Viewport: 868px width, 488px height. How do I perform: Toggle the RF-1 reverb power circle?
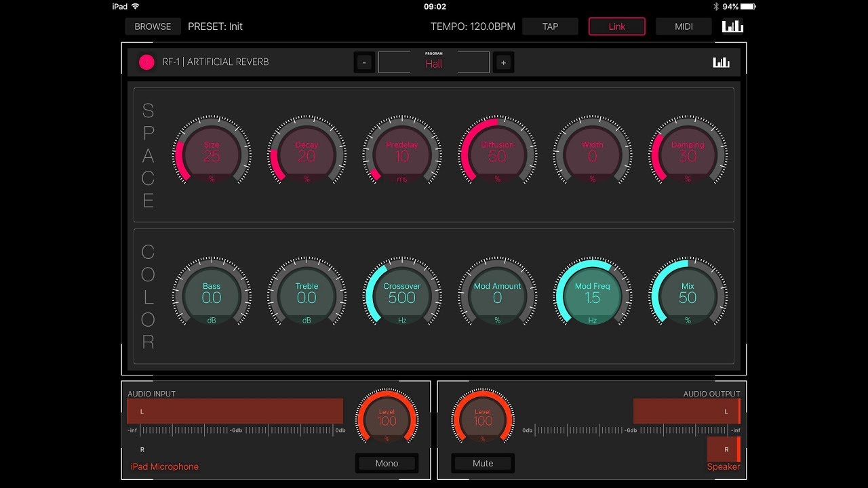(146, 62)
